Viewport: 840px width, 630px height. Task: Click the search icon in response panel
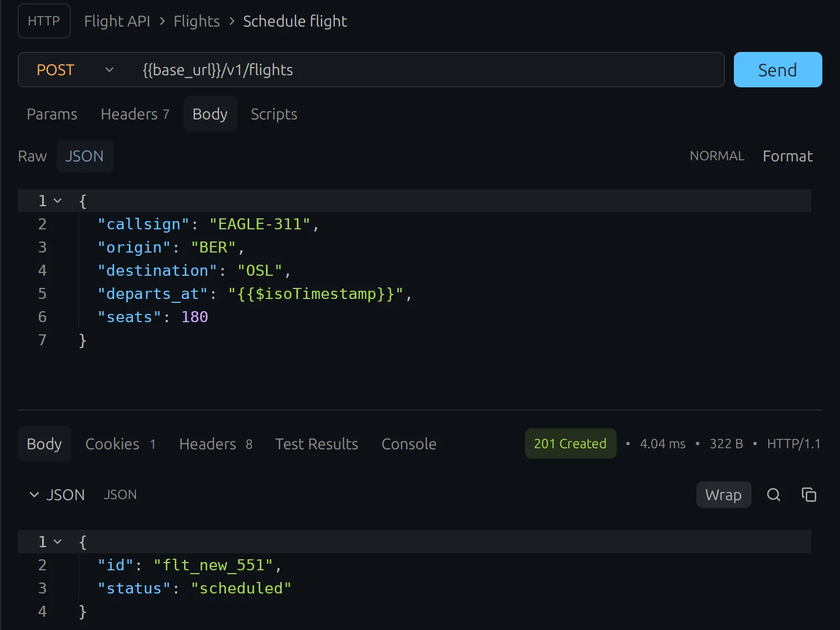coord(774,495)
